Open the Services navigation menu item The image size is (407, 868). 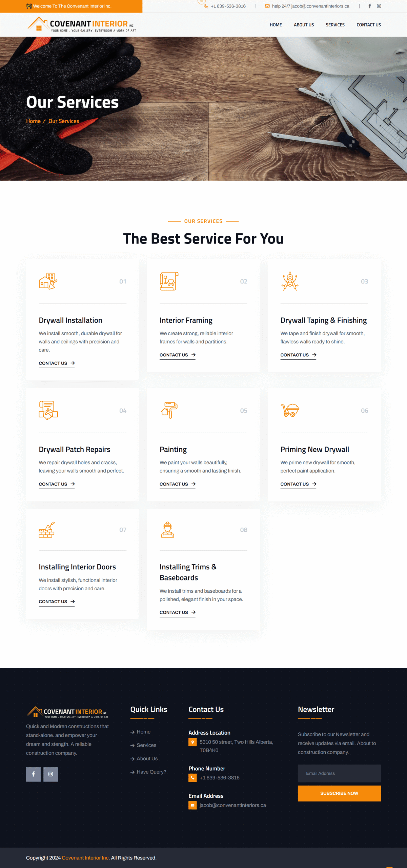tap(335, 25)
